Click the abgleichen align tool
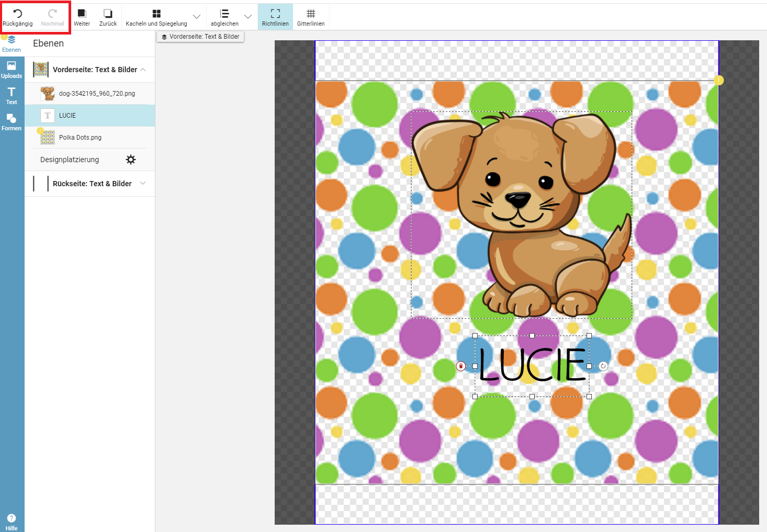The height and width of the screenshot is (532, 767). pos(224,17)
